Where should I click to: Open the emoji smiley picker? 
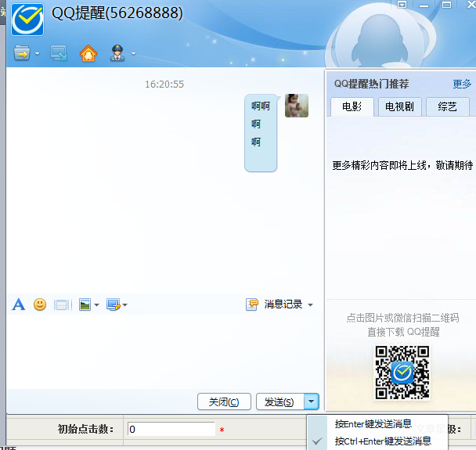tap(40, 304)
